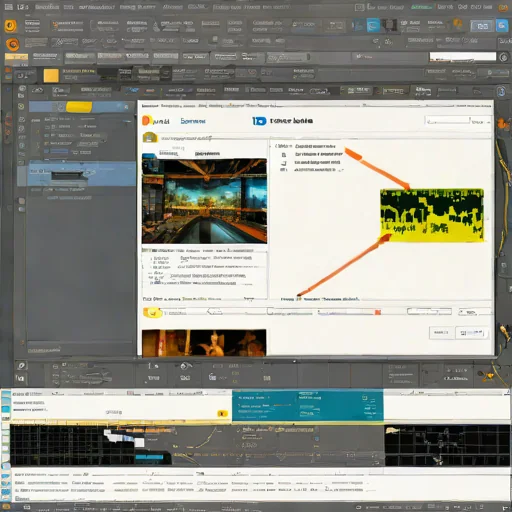Click the orange D logo in the dialog header
The width and height of the screenshot is (512, 512).
tap(146, 120)
